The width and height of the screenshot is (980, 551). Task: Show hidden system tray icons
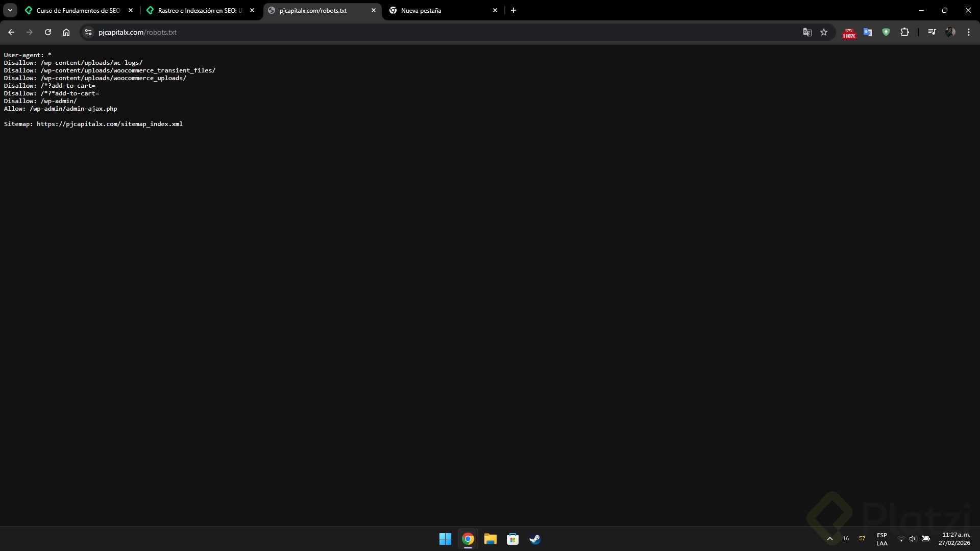pyautogui.click(x=830, y=539)
